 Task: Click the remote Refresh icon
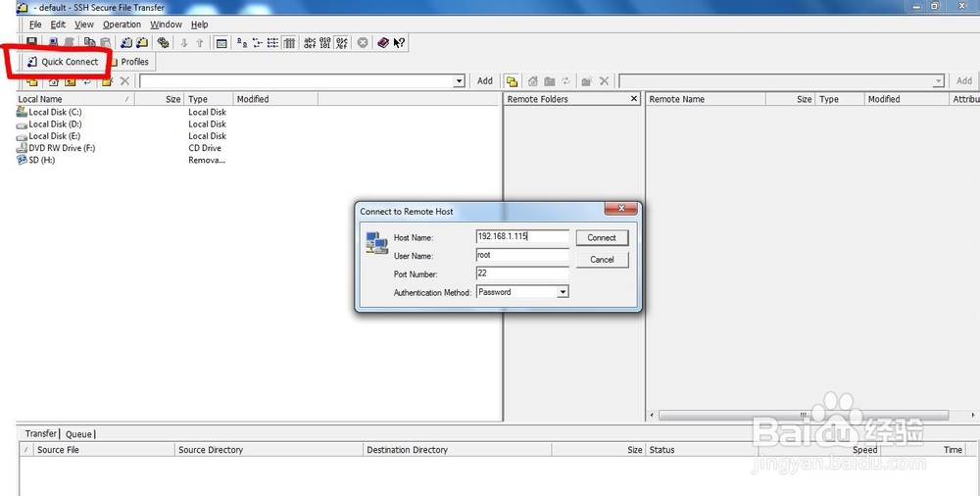(565, 81)
